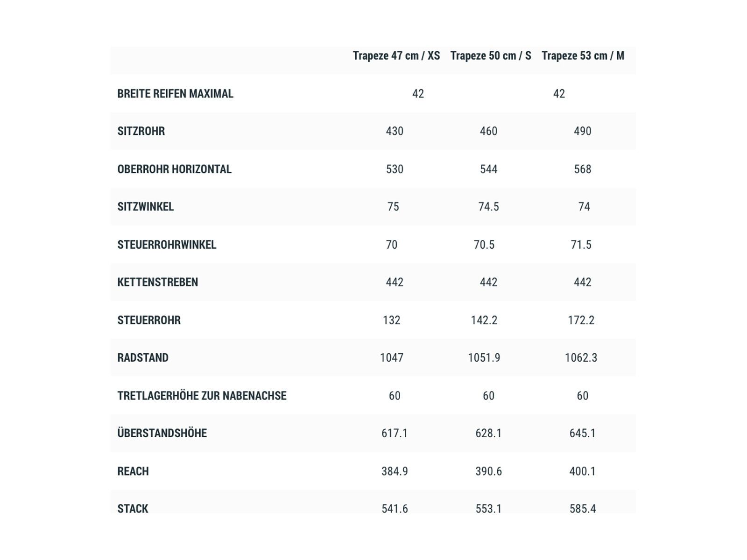Select the SITZROHR row label
Image resolution: width=747 pixels, height=560 pixels.
(141, 131)
